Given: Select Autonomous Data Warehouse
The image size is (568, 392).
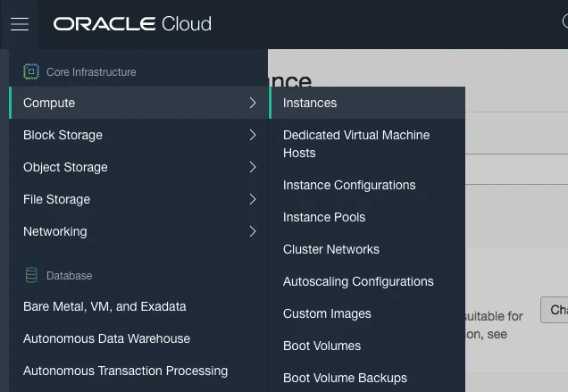Looking at the screenshot, I should click(106, 338).
